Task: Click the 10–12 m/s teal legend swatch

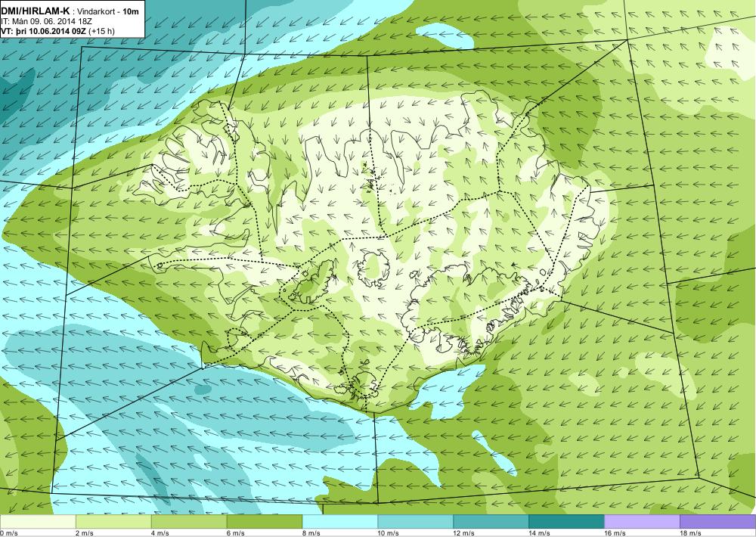Action: point(416,522)
